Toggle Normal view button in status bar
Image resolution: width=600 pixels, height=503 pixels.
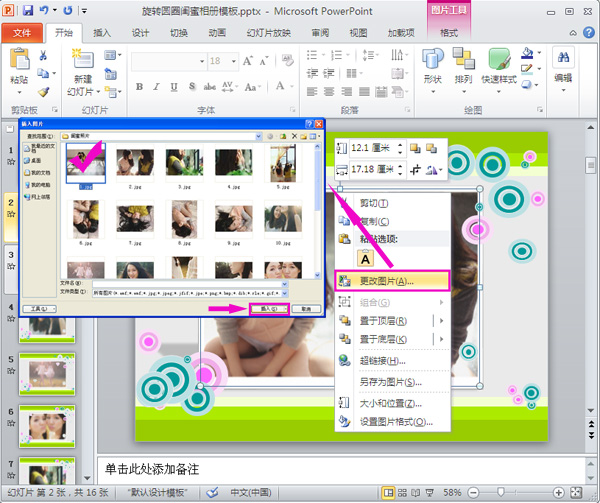[x=388, y=493]
